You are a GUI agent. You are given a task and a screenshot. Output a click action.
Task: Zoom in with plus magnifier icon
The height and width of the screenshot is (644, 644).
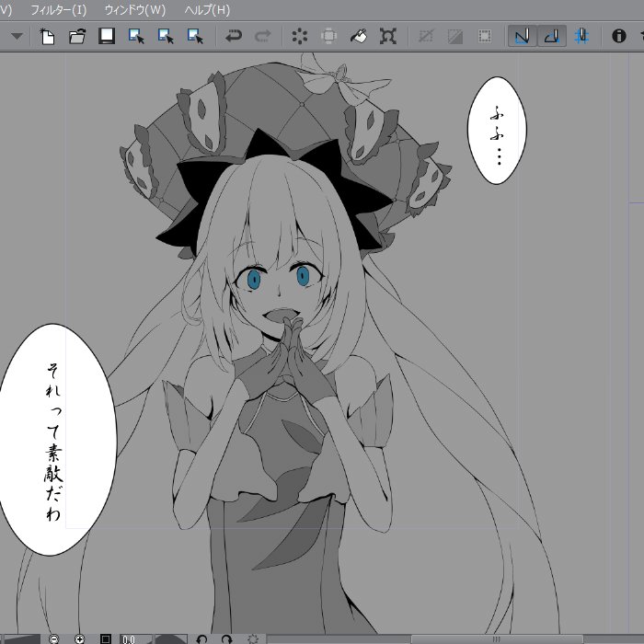tap(80, 639)
